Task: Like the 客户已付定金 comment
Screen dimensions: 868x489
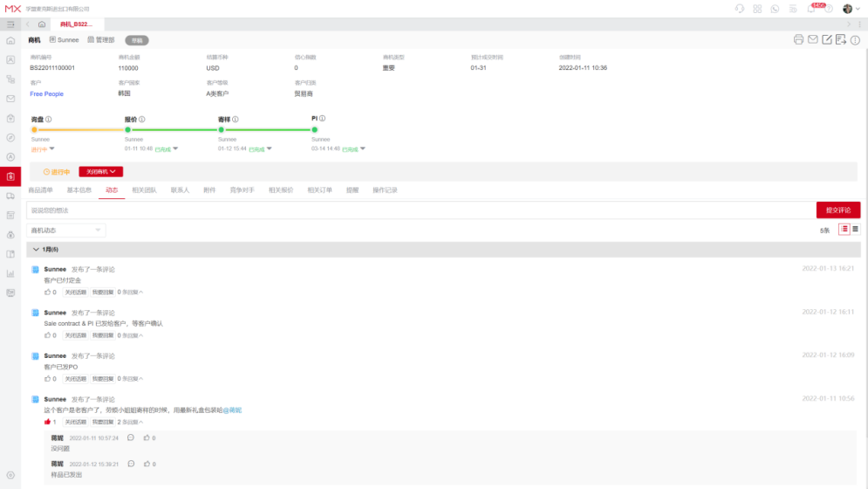Action: (x=48, y=292)
